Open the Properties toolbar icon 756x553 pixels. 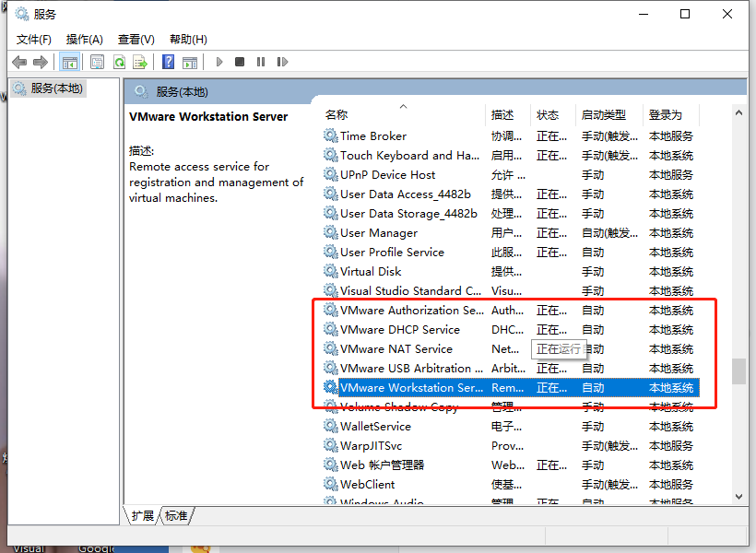click(x=98, y=62)
